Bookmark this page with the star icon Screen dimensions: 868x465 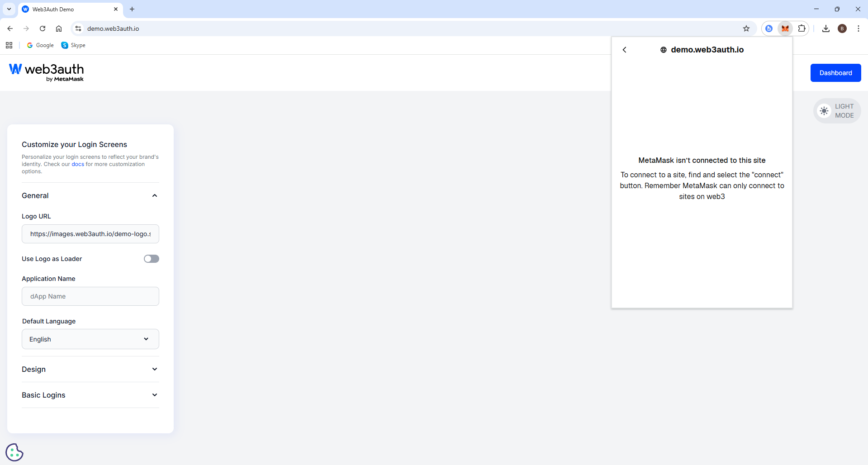[746, 28]
